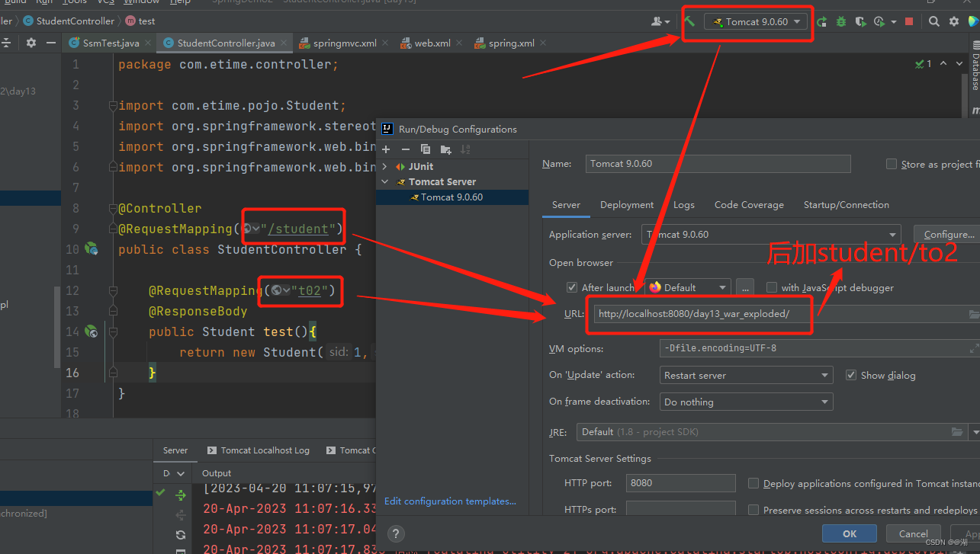Click refresh deployment icon in Services panel
The height and width of the screenshot is (554, 980).
coord(181,535)
